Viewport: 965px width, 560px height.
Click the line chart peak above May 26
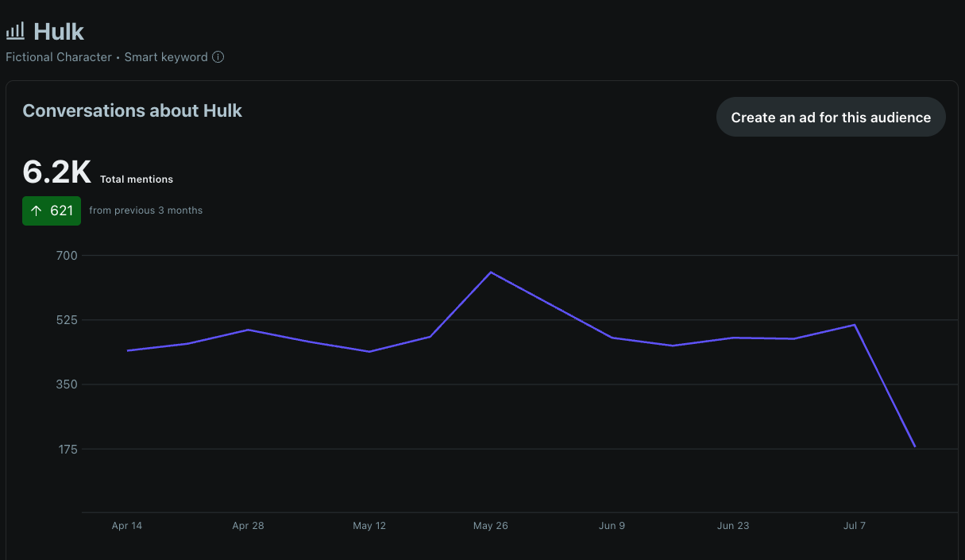491,272
